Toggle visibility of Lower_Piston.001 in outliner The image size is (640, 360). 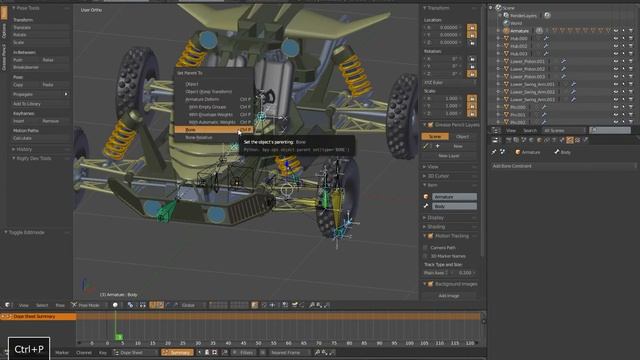click(616, 61)
